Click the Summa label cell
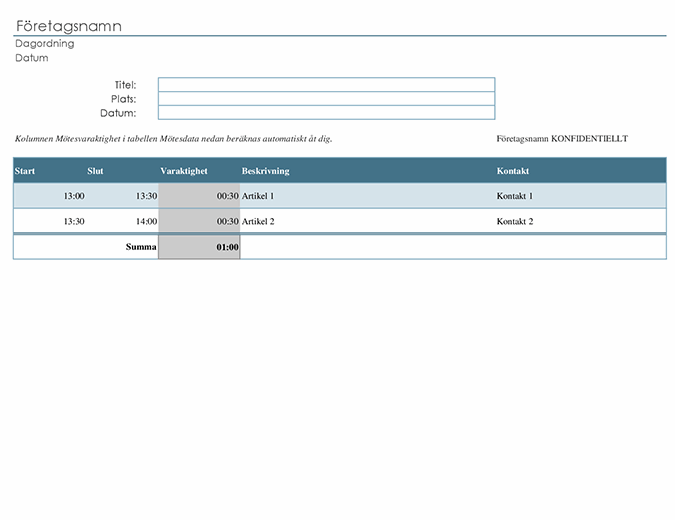Image resolution: width=675 pixels, height=520 pixels. point(140,247)
